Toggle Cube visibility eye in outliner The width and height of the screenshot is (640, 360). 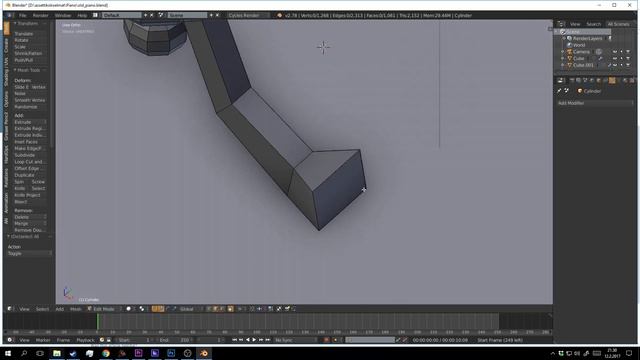point(615,58)
